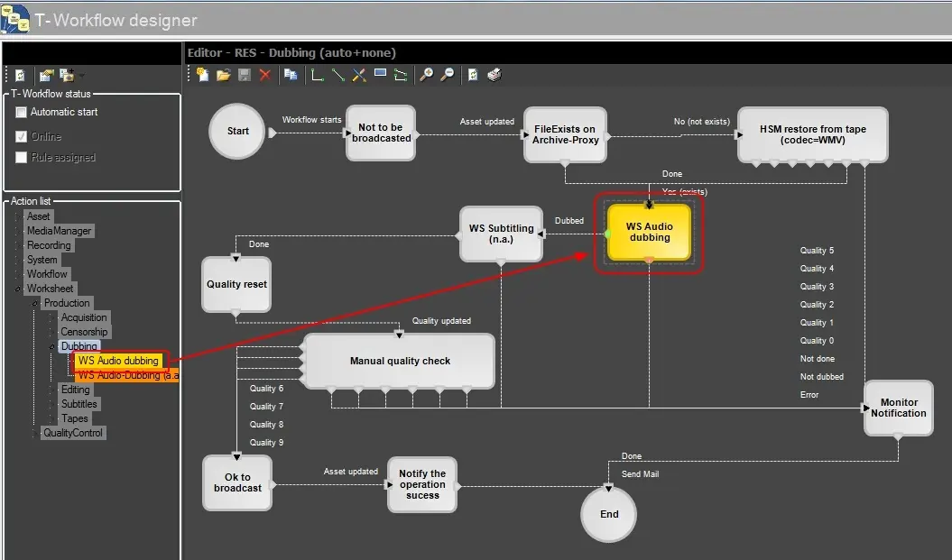Select WS Audio dubbing in Action list

tap(118, 361)
